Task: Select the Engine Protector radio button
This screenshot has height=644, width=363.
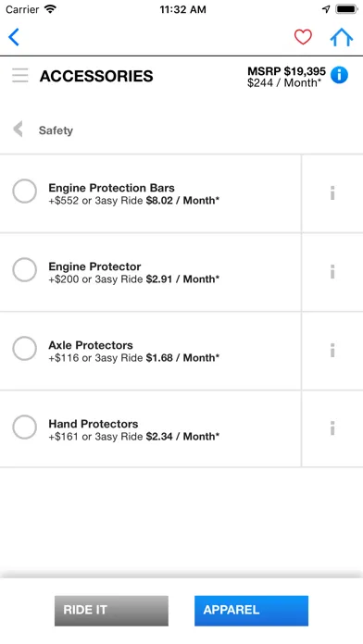Action: (25, 270)
